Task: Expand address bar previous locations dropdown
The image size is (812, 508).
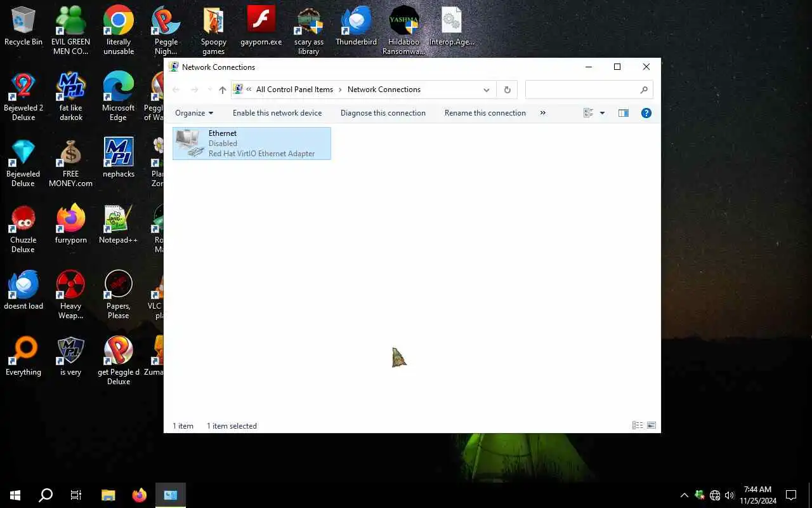Action: 487,90
